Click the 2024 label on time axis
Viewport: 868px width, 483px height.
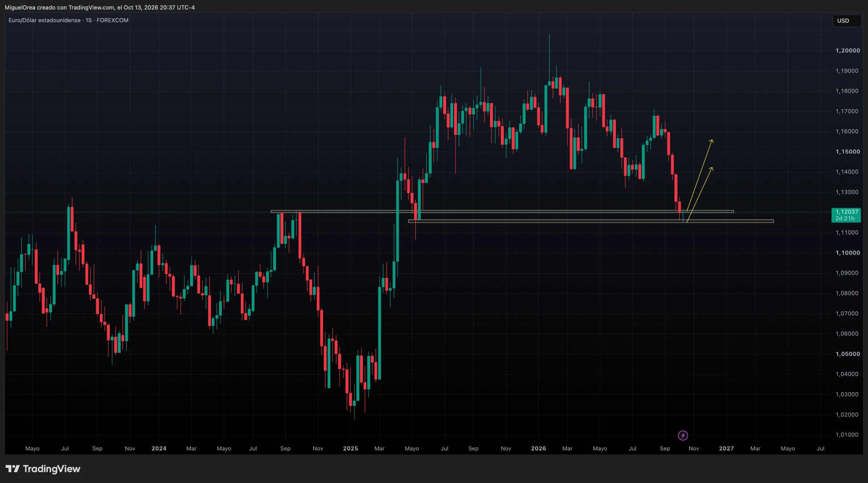coord(159,448)
